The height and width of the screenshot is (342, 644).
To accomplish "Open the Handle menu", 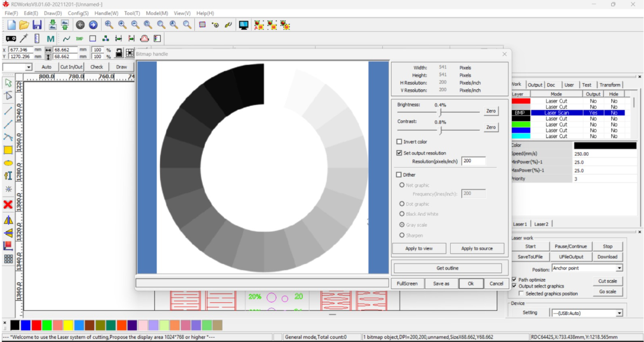I will (107, 13).
